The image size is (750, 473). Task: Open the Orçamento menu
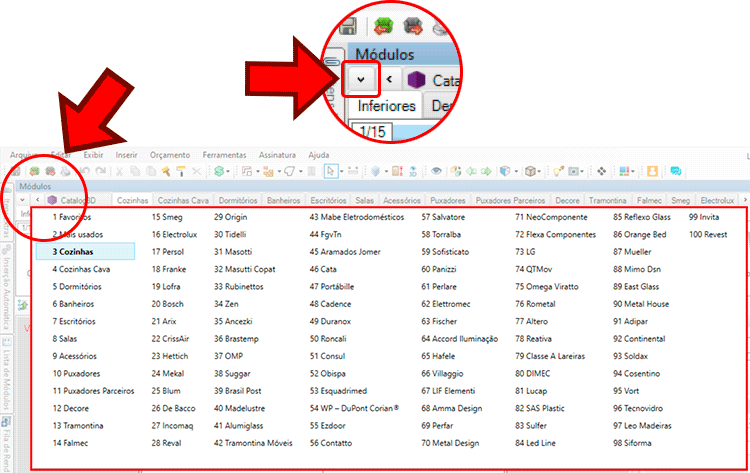tap(170, 155)
